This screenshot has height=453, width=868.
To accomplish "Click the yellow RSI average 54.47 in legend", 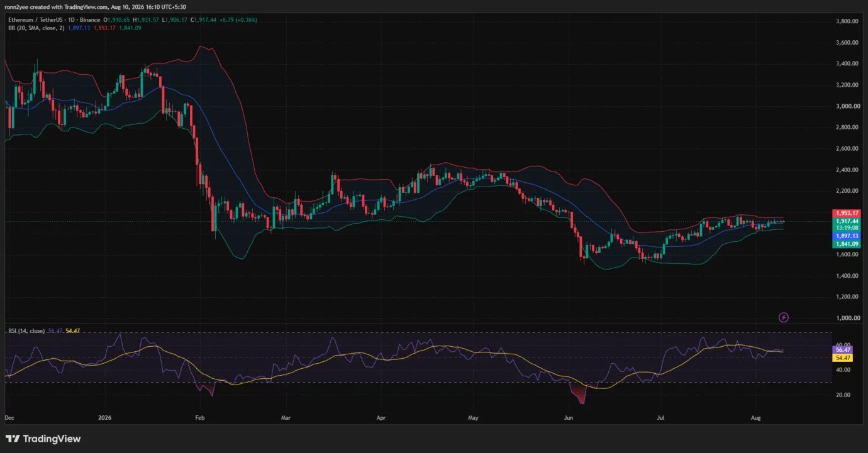I will coord(72,330).
